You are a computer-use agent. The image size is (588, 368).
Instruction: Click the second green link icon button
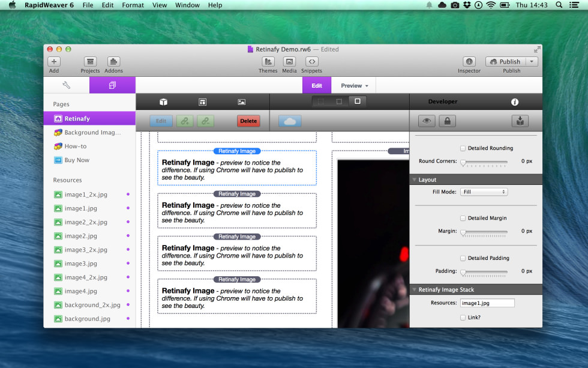coord(205,121)
